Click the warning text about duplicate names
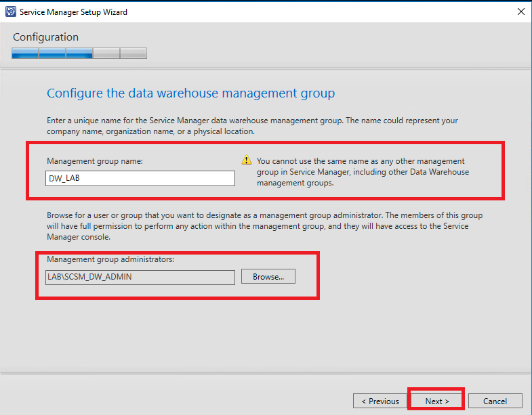Image resolution: width=532 pixels, height=415 pixels. point(363,172)
